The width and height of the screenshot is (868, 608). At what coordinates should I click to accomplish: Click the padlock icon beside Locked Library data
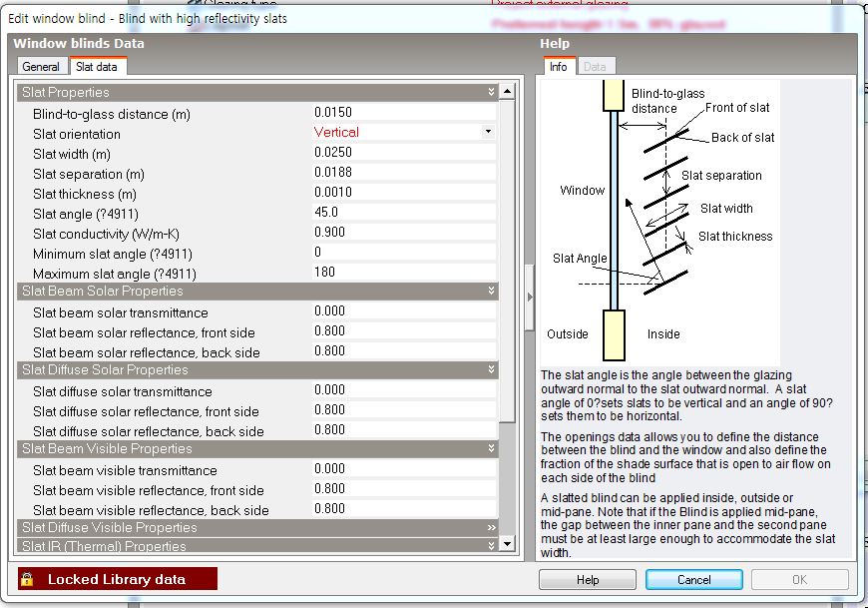[x=28, y=579]
